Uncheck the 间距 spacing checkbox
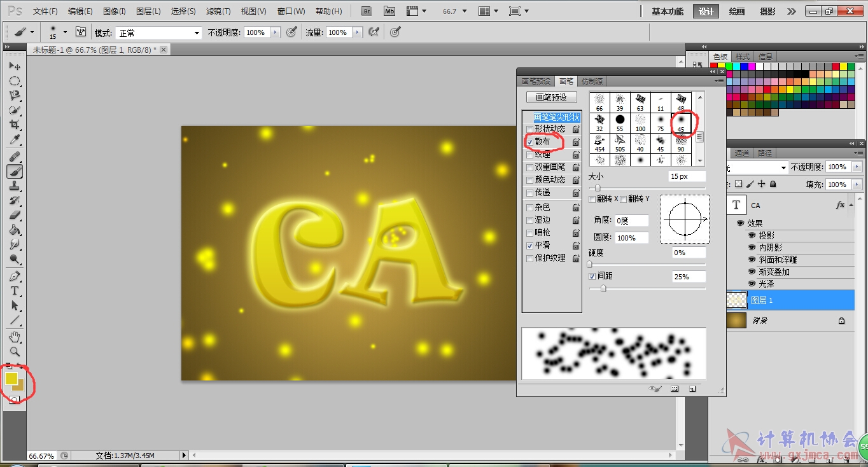Image resolution: width=868 pixels, height=467 pixels. tap(592, 277)
